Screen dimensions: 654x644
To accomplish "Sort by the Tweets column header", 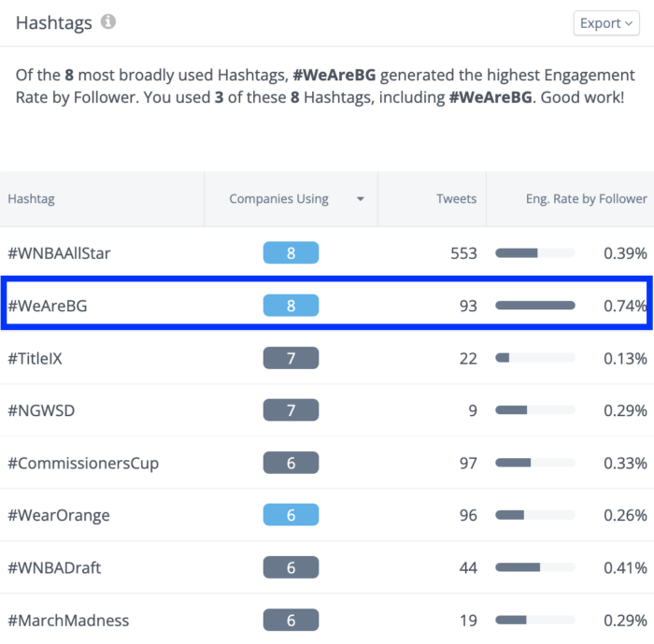I will click(456, 199).
